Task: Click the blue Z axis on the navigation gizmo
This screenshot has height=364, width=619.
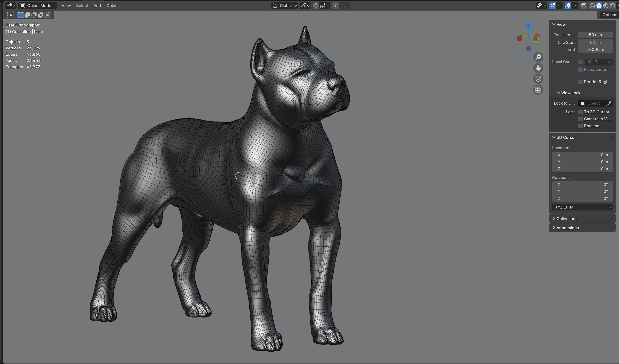Action: pos(528,26)
